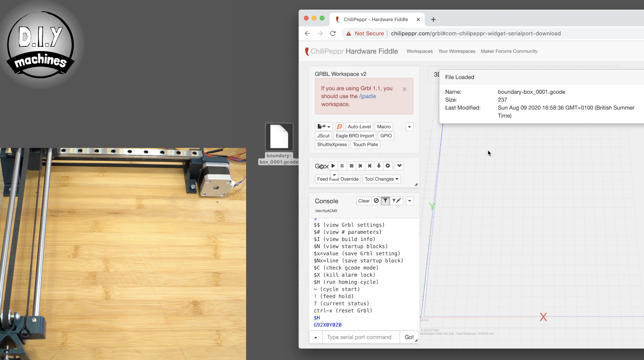
Task: Click Not Secure warning indicator
Action: (x=365, y=34)
